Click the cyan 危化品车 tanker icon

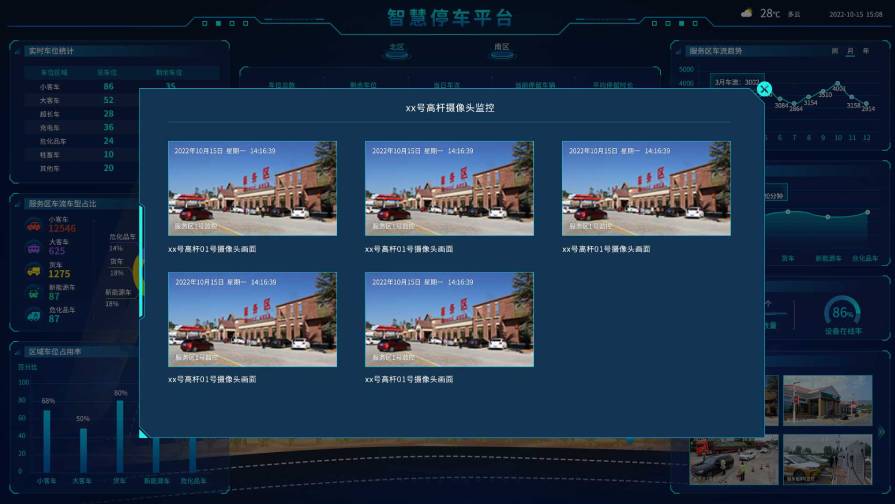click(34, 315)
